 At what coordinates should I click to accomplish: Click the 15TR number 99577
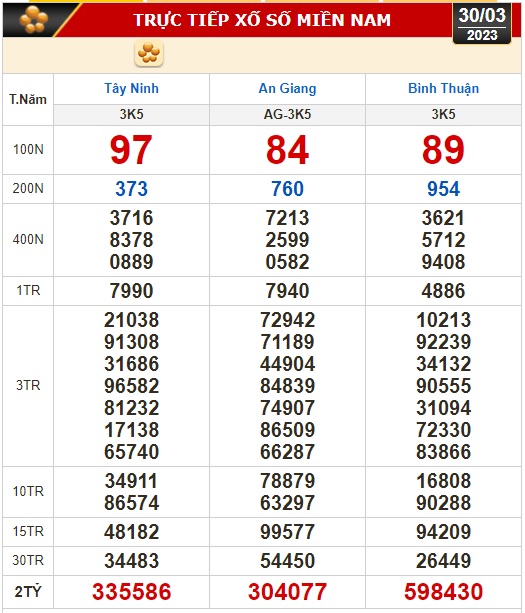tap(287, 532)
